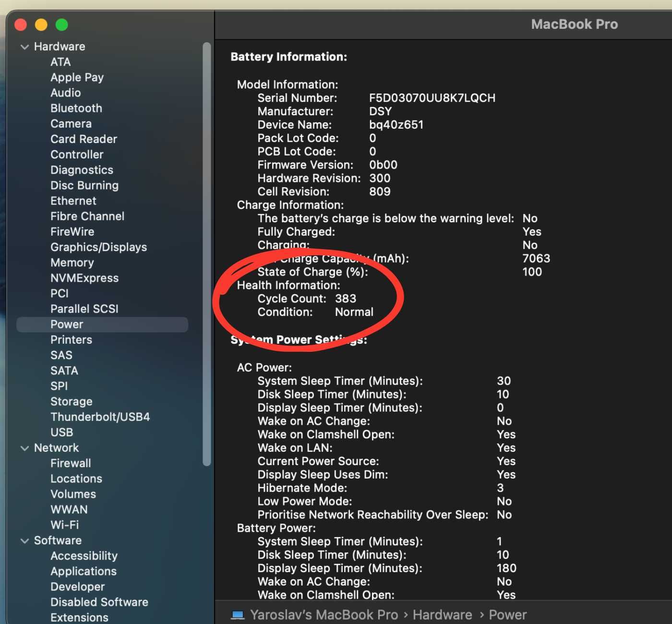Click the sidebar vertical scrollbar

pos(207,254)
